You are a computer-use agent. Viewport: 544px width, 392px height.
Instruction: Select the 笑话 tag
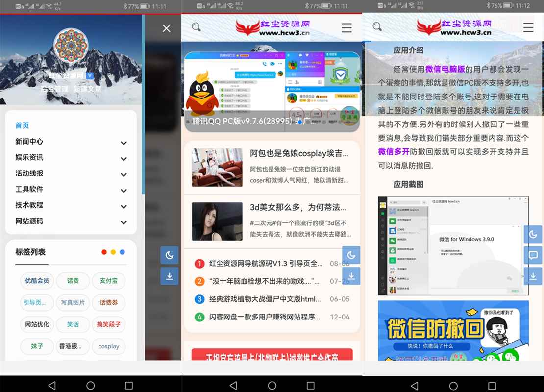coord(73,324)
